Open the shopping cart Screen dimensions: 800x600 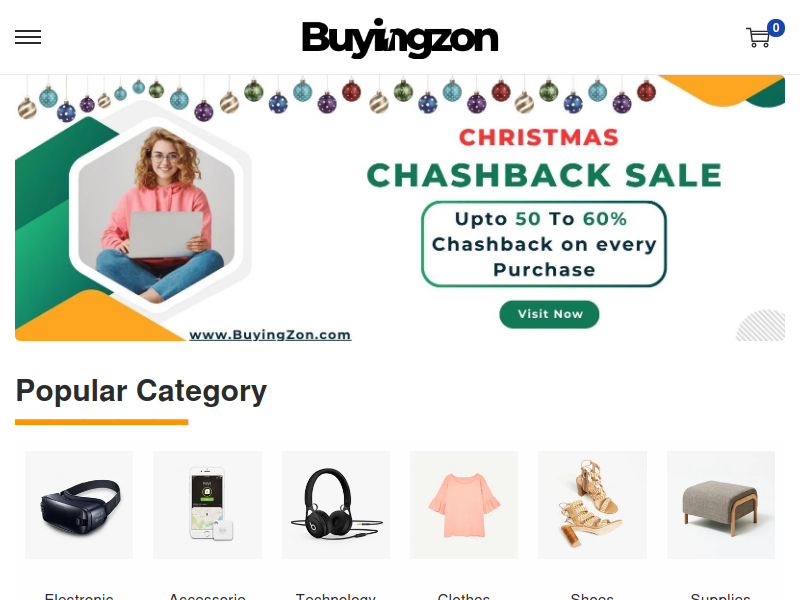[x=758, y=38]
